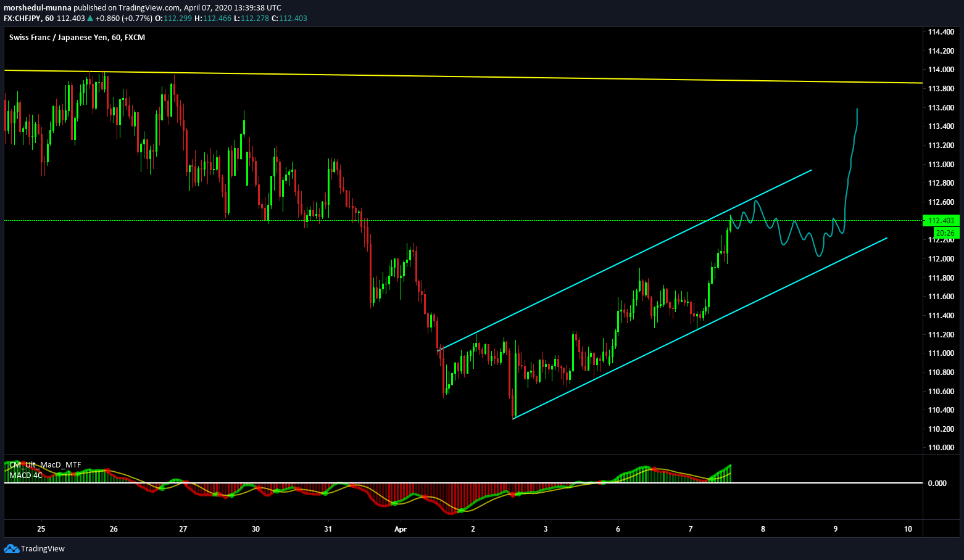Click the date label 26 on time axis
Viewport: 964px width, 560px height.
(x=114, y=529)
